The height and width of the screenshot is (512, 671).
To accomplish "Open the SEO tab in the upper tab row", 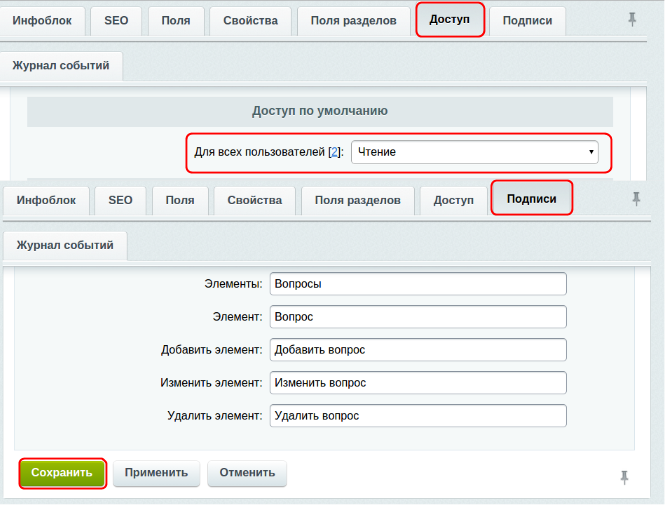I will tap(116, 21).
